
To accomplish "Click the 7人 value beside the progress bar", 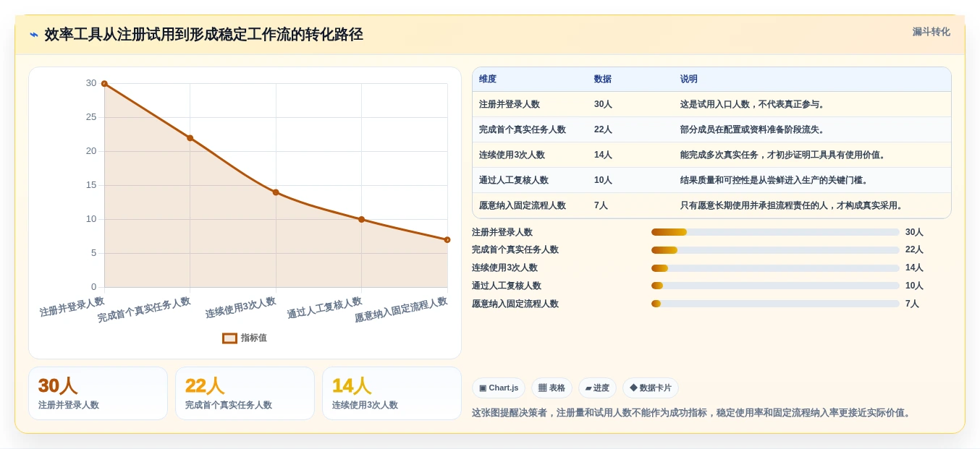I will 912,304.
